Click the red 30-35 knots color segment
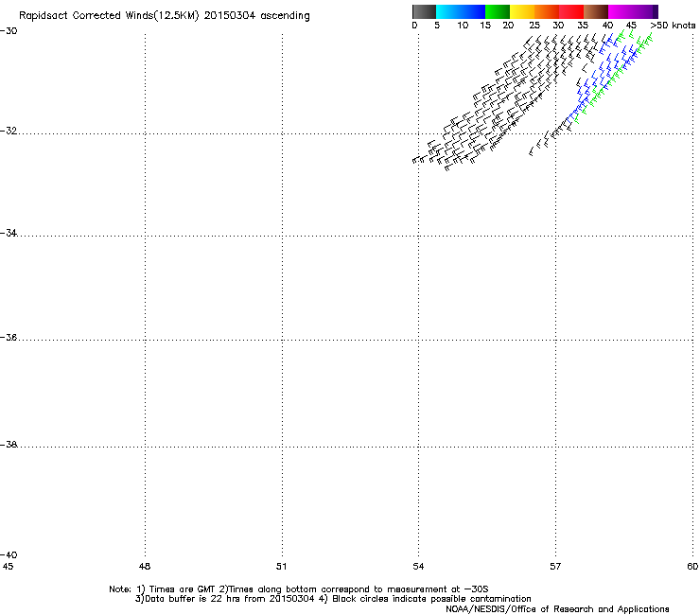This screenshot has height=615, width=700. pos(571,11)
